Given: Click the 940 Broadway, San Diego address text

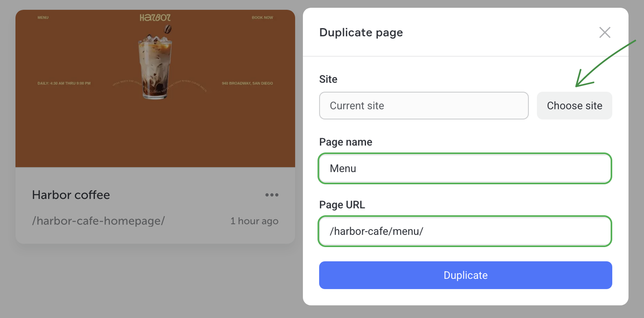Looking at the screenshot, I should click(x=247, y=83).
